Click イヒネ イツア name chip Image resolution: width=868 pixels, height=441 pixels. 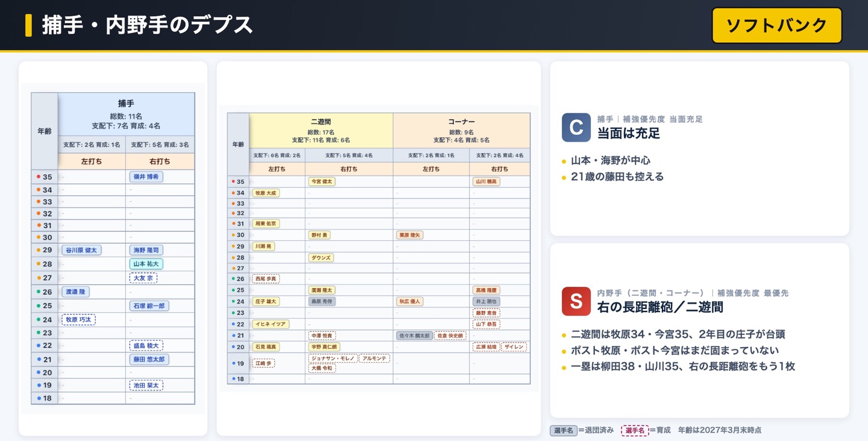pyautogui.click(x=271, y=324)
